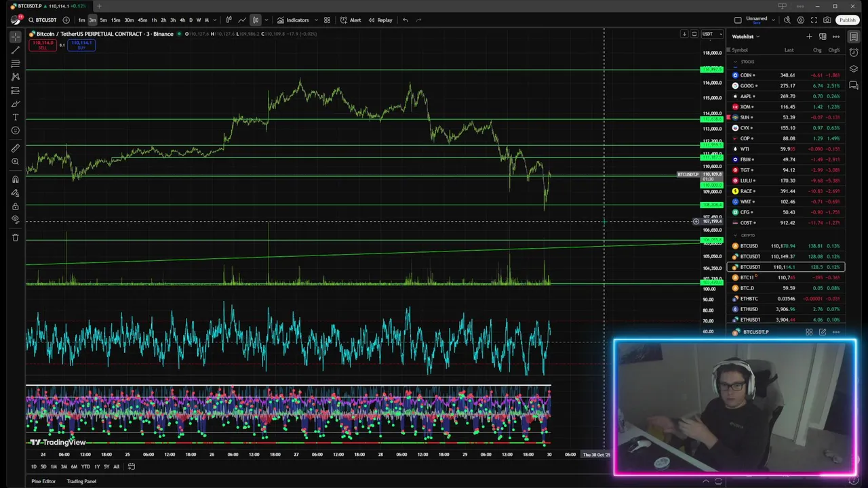Add a symbol to the watchlist

[x=809, y=37]
